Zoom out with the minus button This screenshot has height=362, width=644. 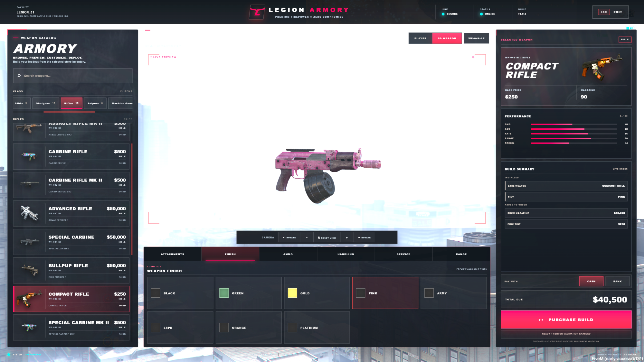click(307, 237)
